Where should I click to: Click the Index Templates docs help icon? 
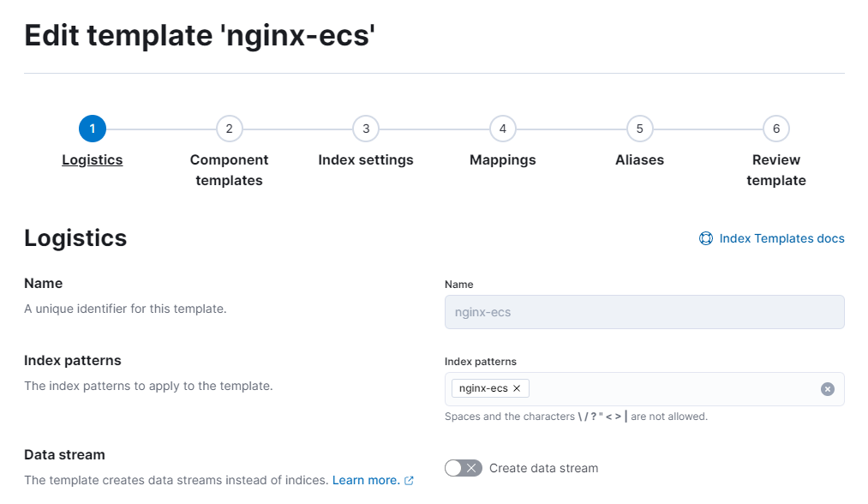706,238
